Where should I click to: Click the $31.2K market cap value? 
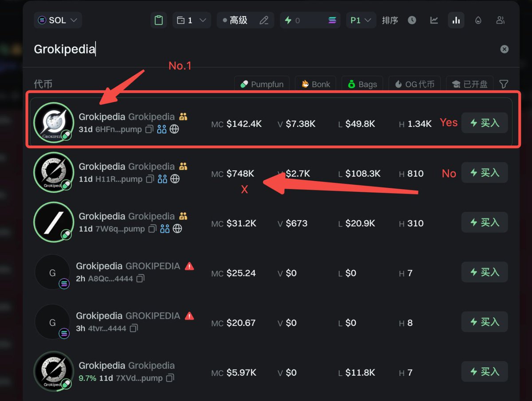click(x=242, y=223)
